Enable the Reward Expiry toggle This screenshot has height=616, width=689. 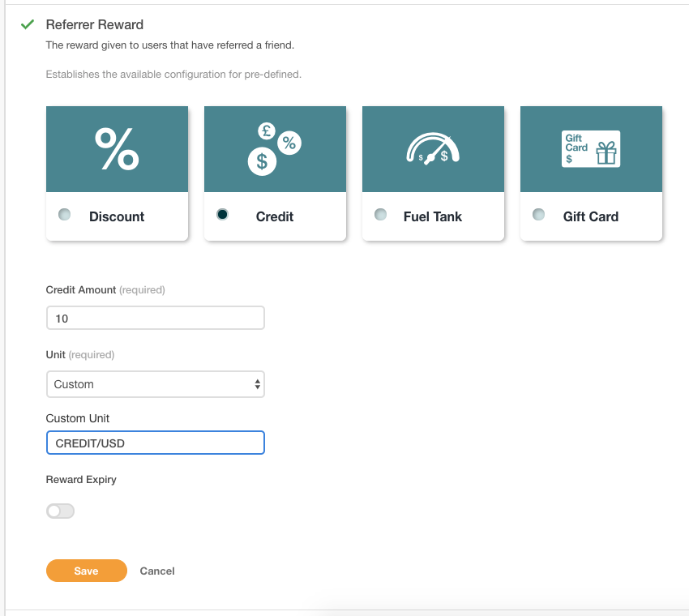[61, 511]
